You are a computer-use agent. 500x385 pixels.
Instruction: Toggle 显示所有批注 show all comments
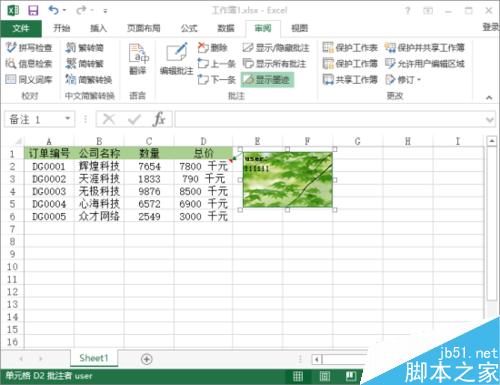point(274,63)
